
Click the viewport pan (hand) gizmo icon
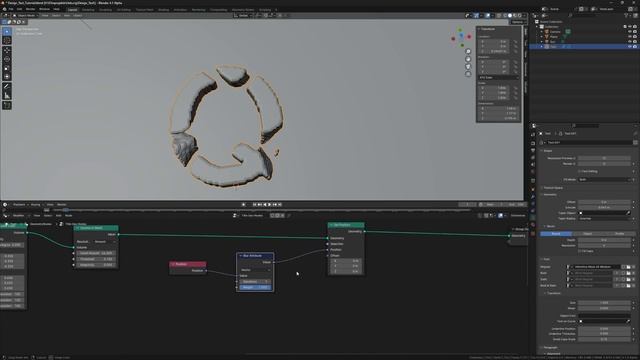(468, 59)
